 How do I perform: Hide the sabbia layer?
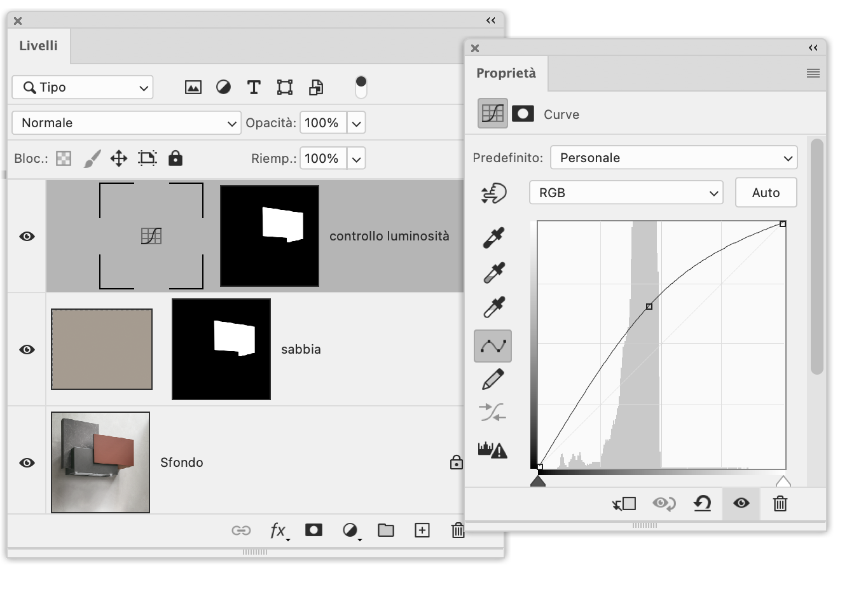point(27,349)
